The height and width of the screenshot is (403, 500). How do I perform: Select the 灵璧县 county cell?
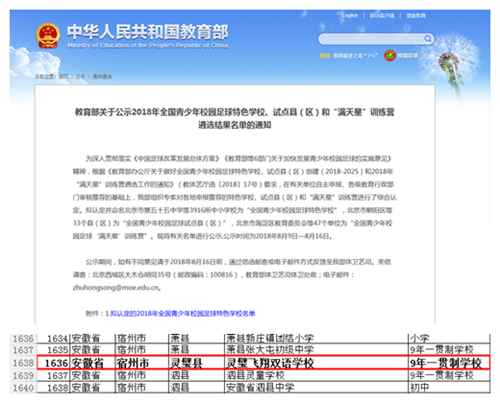point(196,363)
